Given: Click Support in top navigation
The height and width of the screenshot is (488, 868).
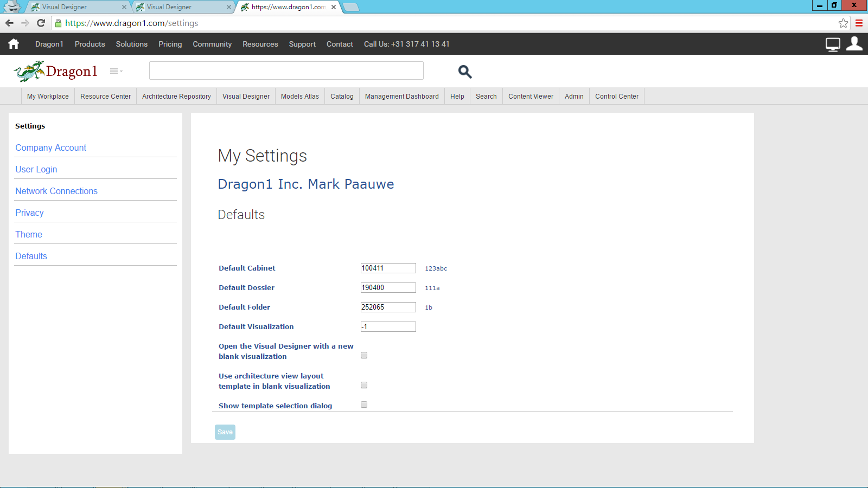Looking at the screenshot, I should click(302, 44).
